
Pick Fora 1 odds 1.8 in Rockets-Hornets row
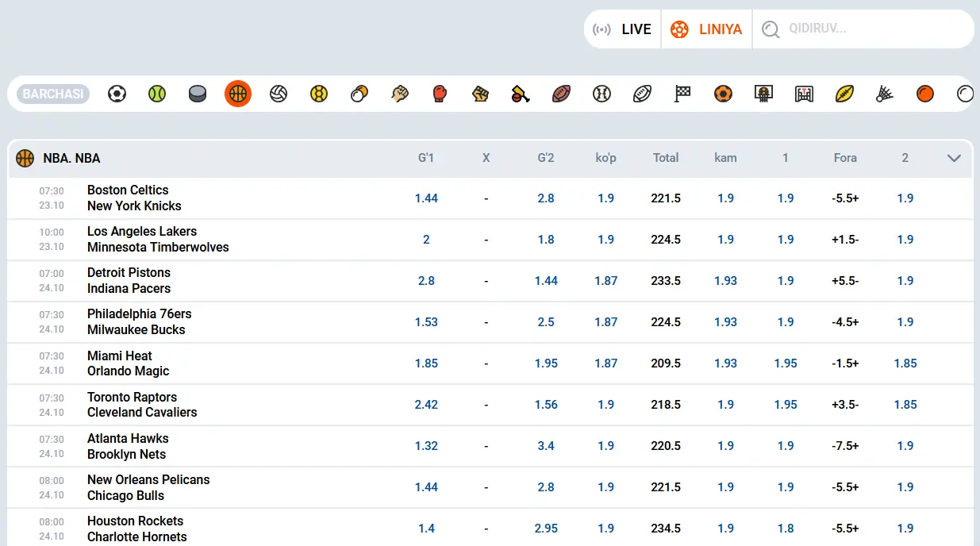pos(786,529)
